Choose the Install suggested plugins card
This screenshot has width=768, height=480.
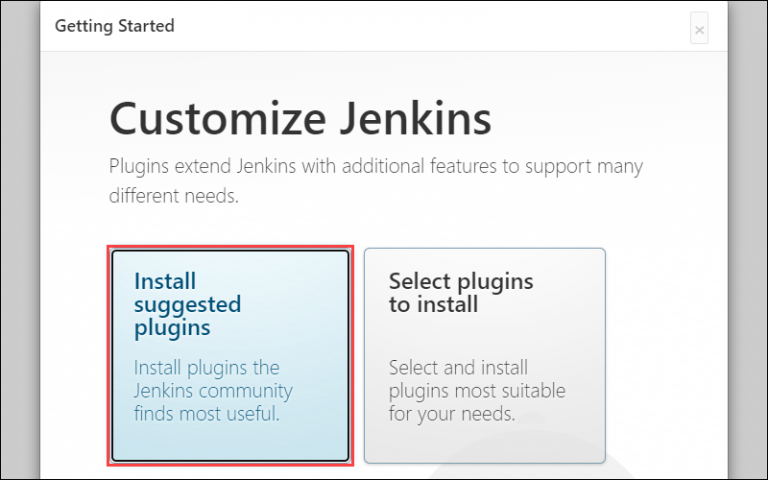coord(230,356)
